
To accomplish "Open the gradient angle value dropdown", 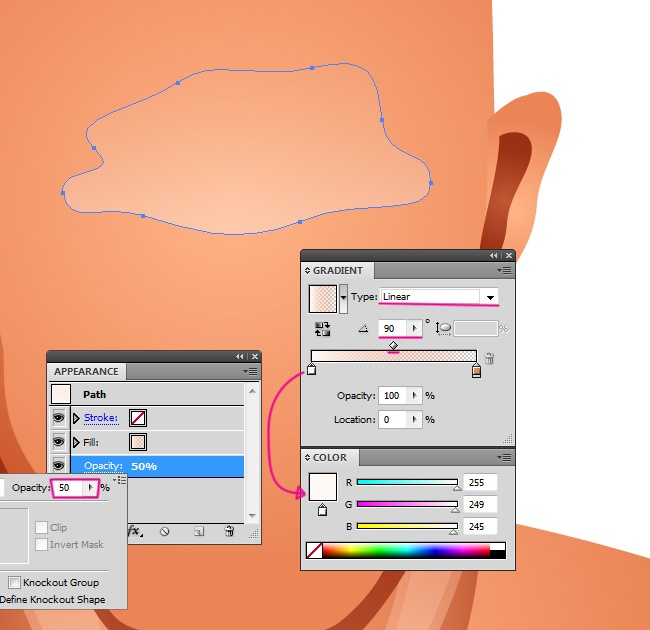I will 414,328.
